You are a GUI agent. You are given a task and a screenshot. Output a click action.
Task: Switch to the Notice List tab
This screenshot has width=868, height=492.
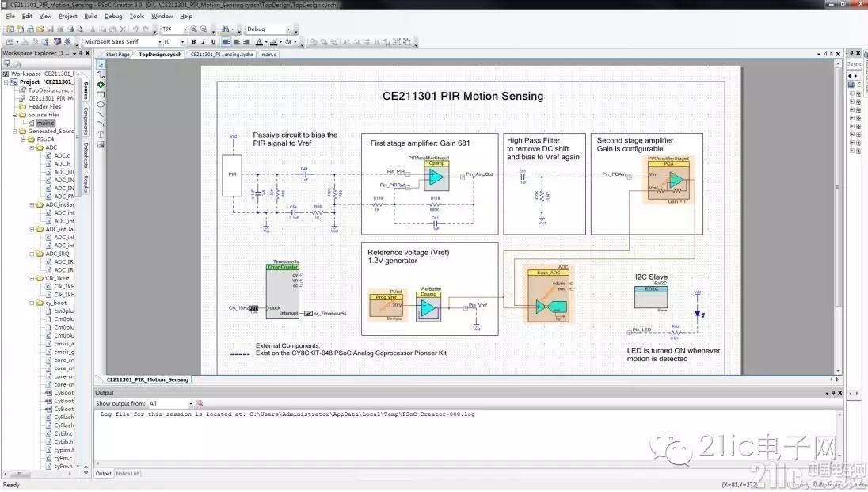click(x=128, y=474)
